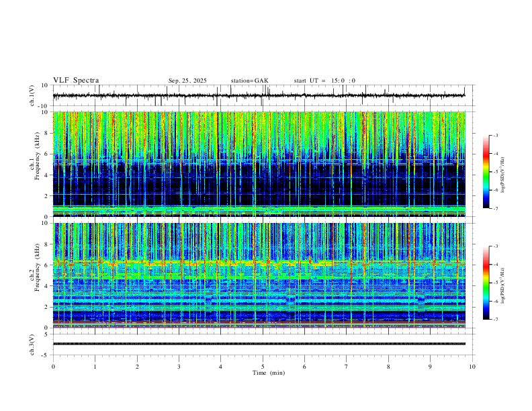Click the date 'Sep. 25, 2025'

tap(187, 81)
